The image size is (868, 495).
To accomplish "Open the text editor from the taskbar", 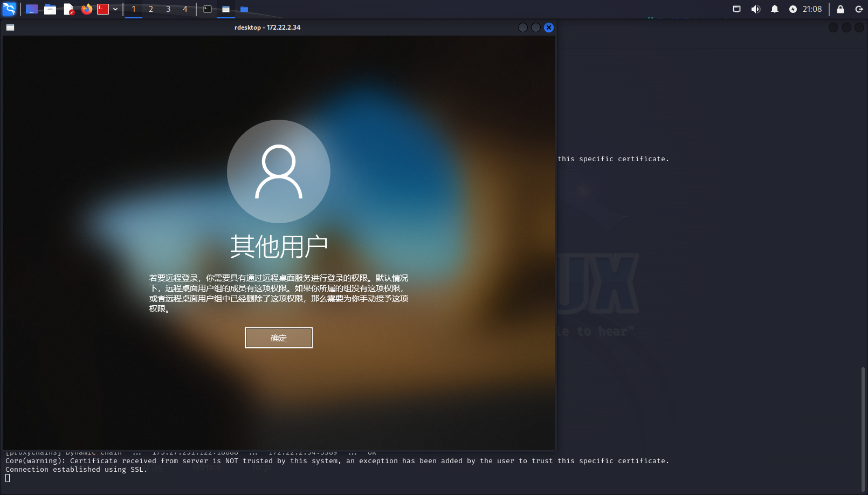I will pos(68,9).
